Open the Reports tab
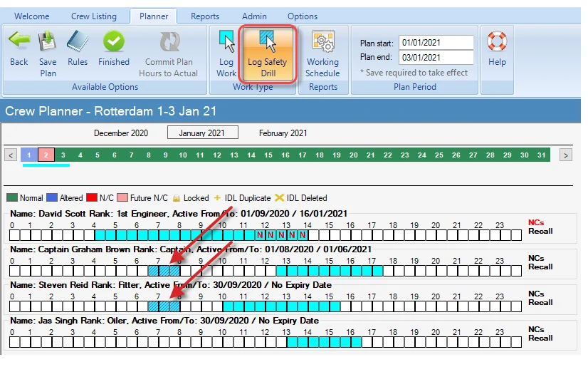This screenshot has height=367, width=588. pyautogui.click(x=205, y=16)
